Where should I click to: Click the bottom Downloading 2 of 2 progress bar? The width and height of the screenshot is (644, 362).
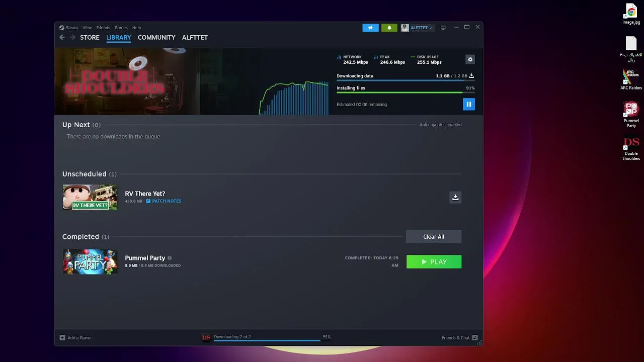(x=272, y=340)
